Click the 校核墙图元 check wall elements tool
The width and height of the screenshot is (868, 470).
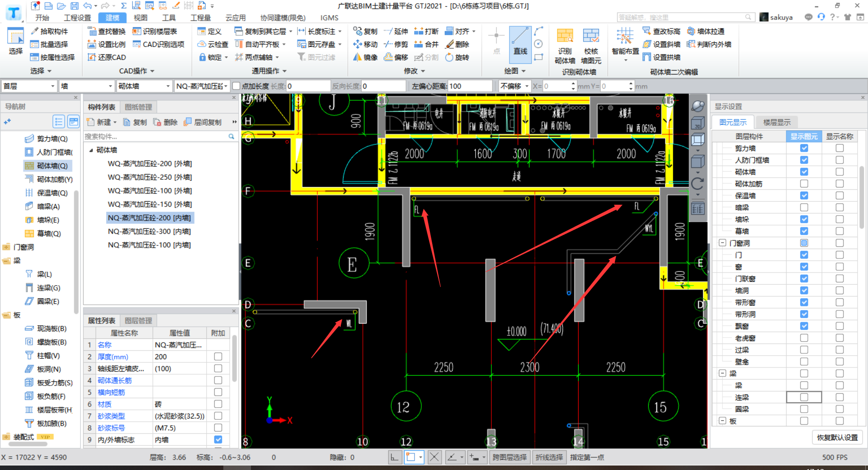(591, 47)
